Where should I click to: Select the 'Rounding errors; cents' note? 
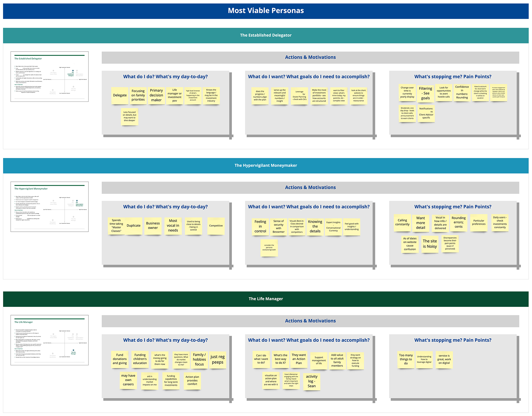point(459,223)
